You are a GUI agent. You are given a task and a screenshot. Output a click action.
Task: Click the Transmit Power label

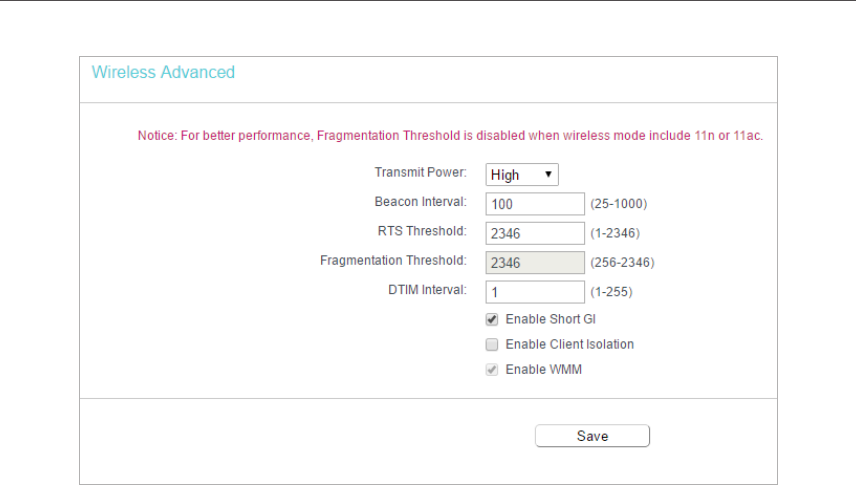pos(420,173)
